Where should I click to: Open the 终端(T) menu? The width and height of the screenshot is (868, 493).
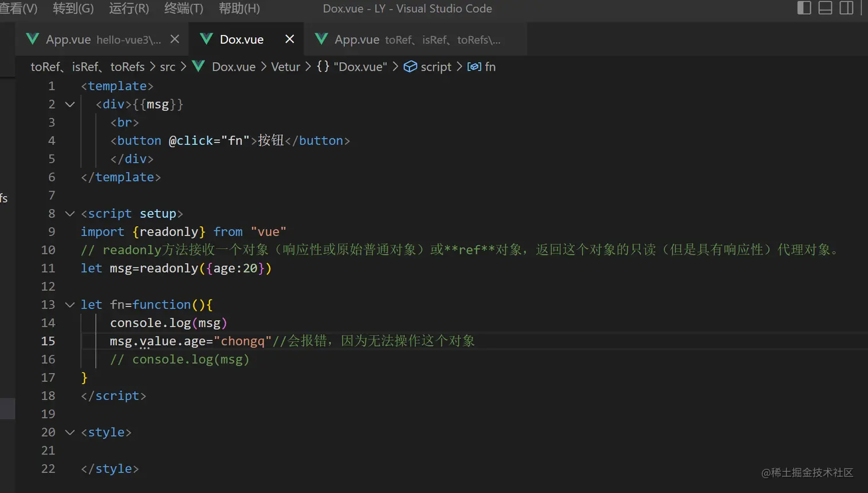pyautogui.click(x=184, y=9)
